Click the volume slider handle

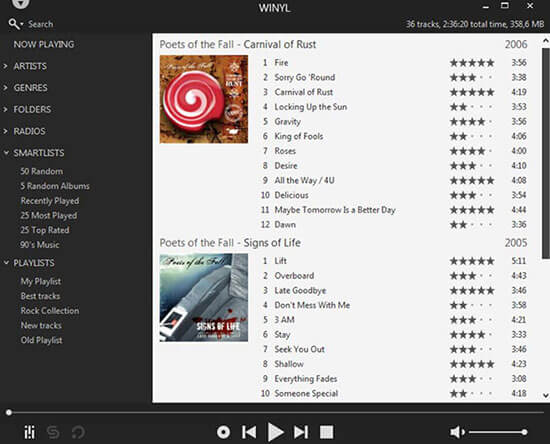(x=524, y=432)
